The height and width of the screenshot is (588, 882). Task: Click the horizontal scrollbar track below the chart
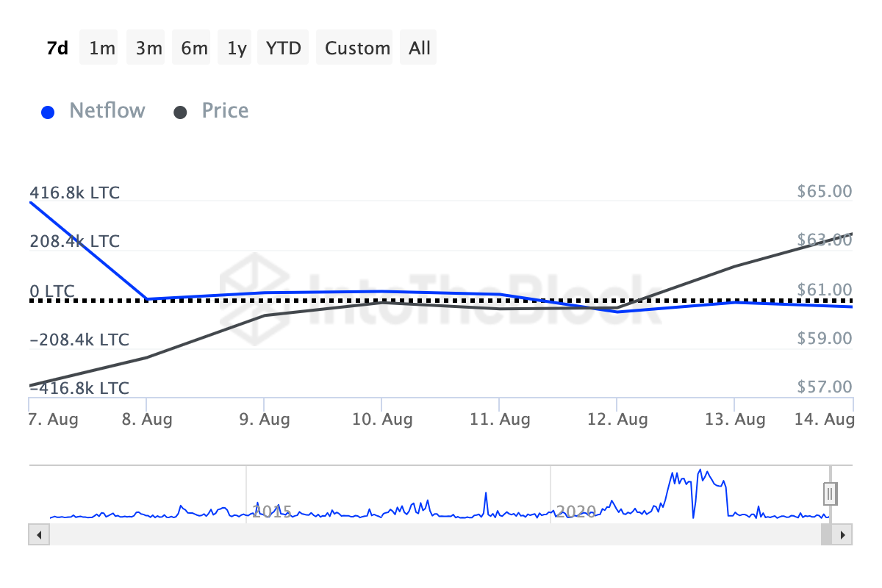(x=441, y=534)
